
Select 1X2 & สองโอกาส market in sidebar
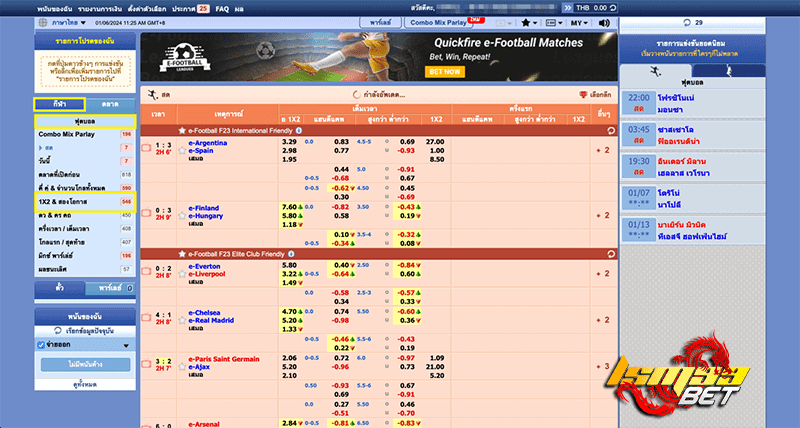85,202
